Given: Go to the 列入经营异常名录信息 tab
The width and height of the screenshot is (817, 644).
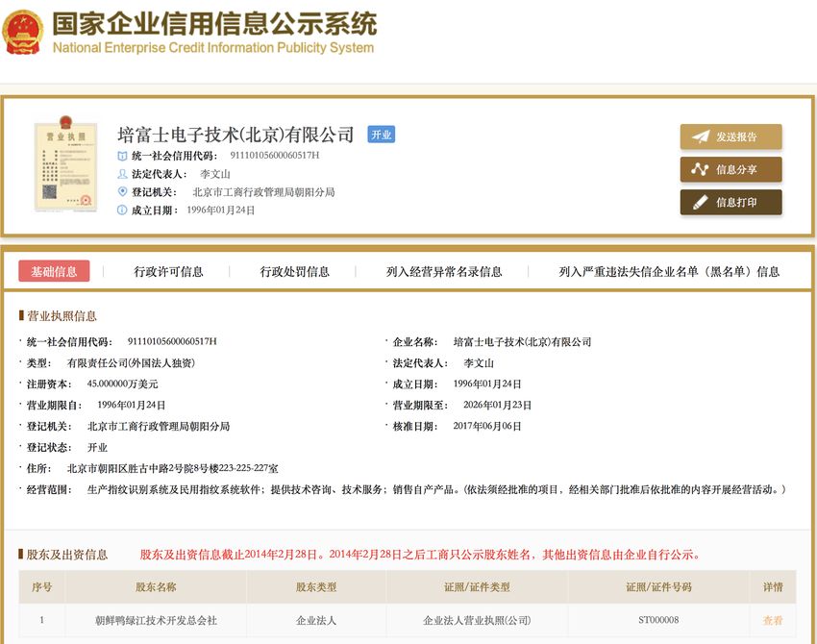Looking at the screenshot, I should click(x=444, y=271).
